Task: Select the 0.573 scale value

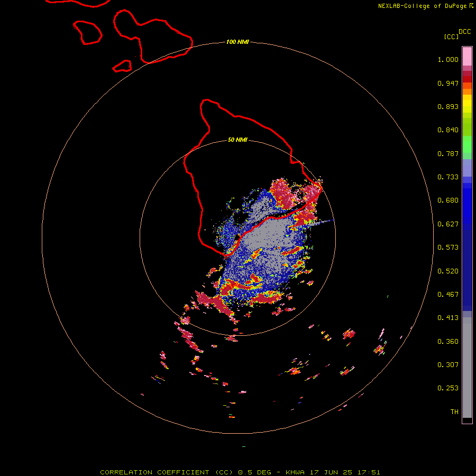Action: [x=448, y=248]
